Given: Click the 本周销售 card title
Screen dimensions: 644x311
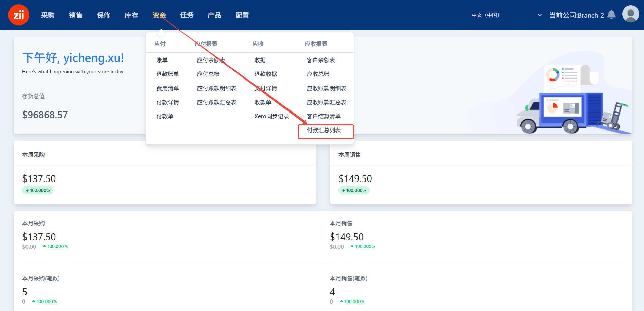Looking at the screenshot, I should pos(350,155).
